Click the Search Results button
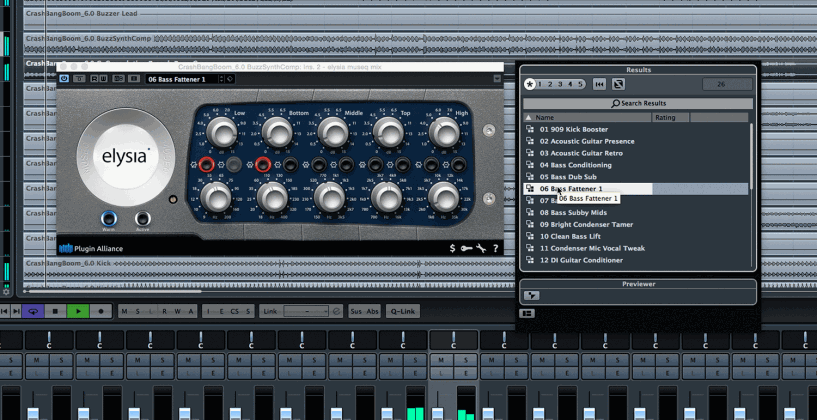Screen dimensions: 817x420 point(638,103)
